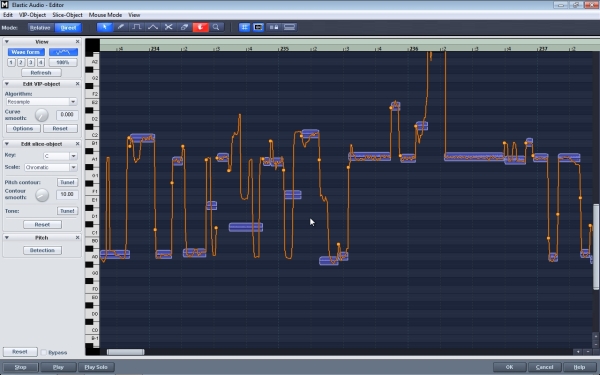Choose the square-step pitch curve tool
This screenshot has height=375, width=600.
[x=137, y=27]
